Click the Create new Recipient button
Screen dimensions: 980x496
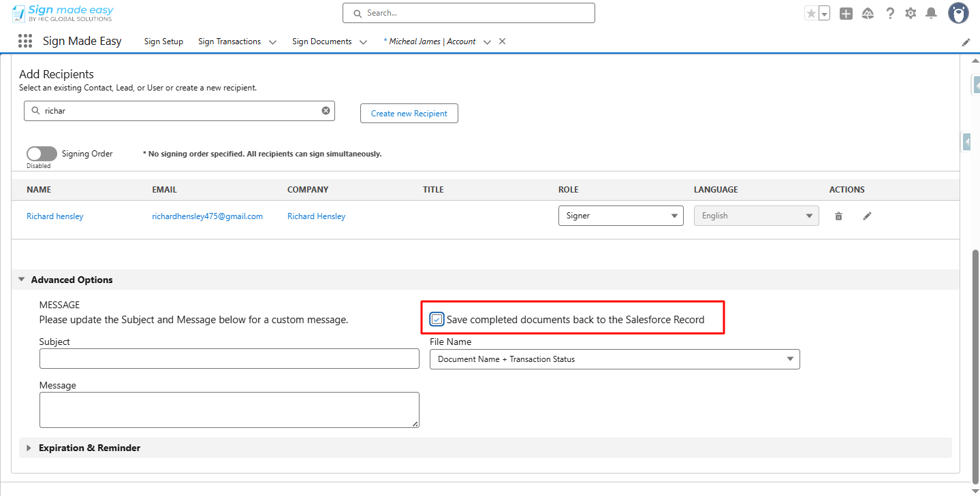coord(409,114)
